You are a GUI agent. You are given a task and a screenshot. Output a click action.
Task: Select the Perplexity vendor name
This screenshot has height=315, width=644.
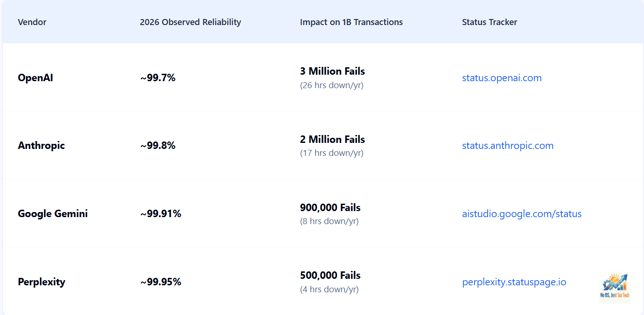click(41, 282)
